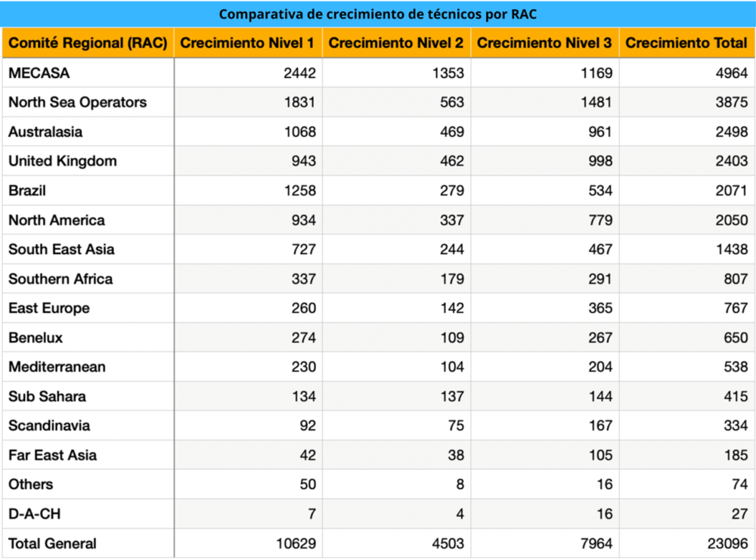Select the Southern Africa row label
The height and width of the screenshot is (560, 756).
[60, 279]
